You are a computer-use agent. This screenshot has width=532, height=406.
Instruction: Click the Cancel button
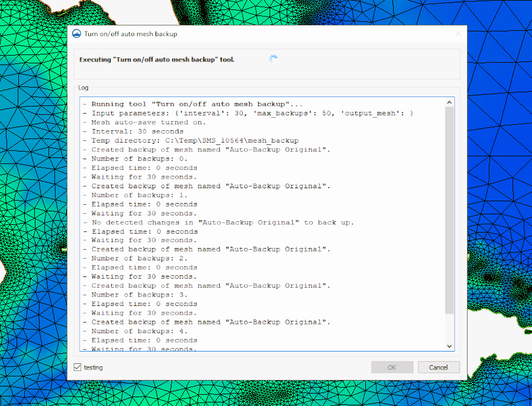[439, 367]
